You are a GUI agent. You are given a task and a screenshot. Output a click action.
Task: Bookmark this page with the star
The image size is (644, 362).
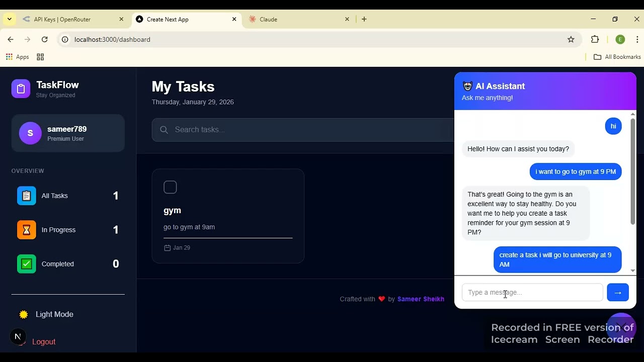(571, 39)
